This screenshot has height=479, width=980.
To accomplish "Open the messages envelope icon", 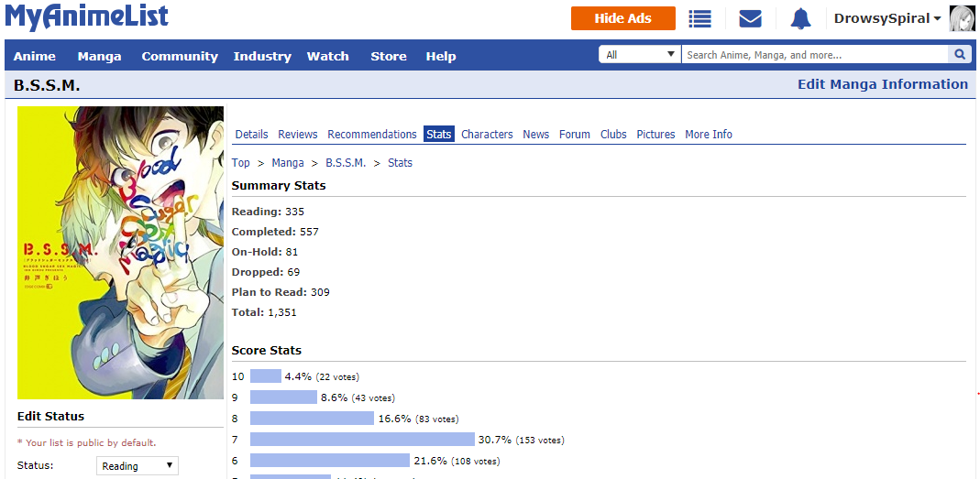I will click(750, 18).
